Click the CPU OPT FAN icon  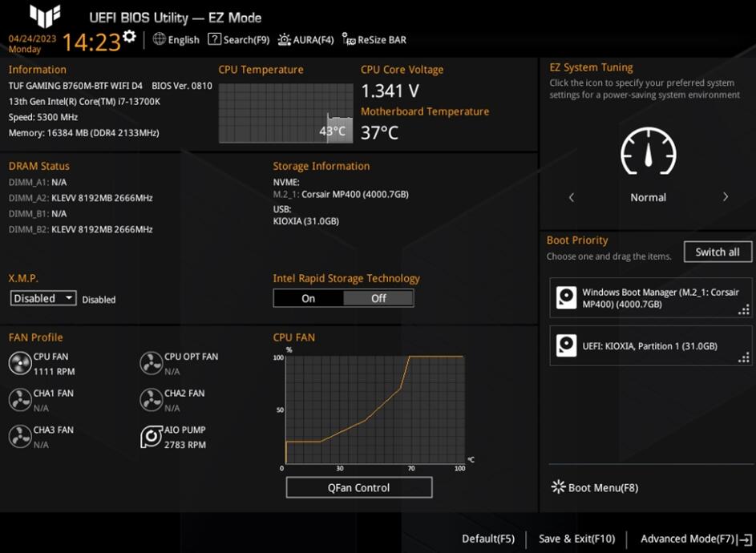[x=150, y=362]
